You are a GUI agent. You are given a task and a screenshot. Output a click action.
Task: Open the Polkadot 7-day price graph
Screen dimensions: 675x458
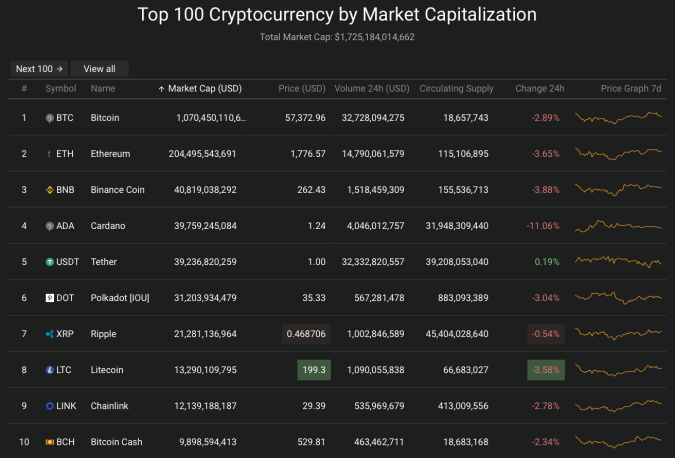(x=618, y=297)
